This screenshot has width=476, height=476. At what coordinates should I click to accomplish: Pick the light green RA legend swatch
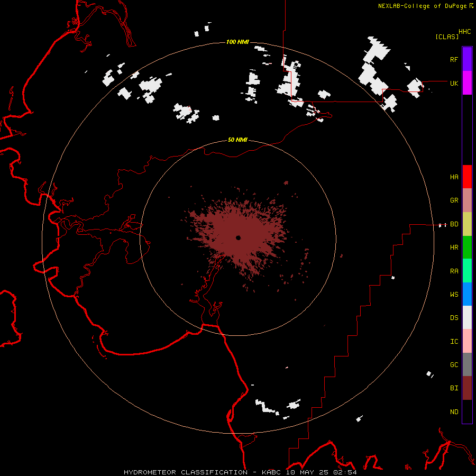(x=467, y=271)
